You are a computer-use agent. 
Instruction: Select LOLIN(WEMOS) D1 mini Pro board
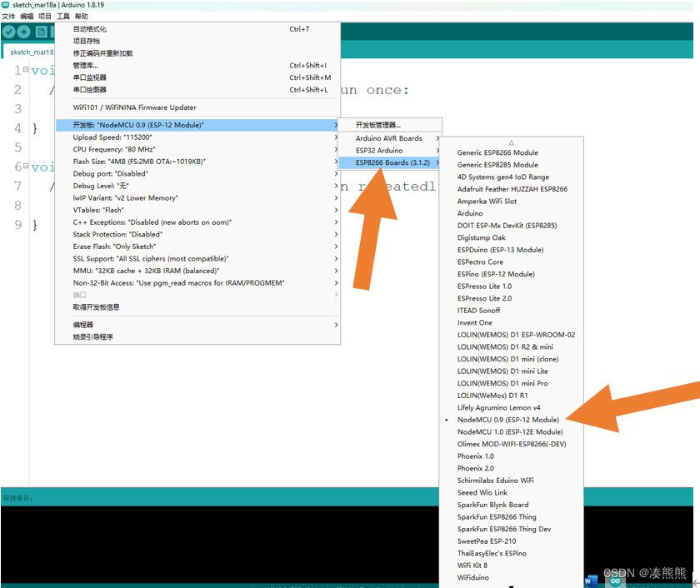[x=512, y=383]
